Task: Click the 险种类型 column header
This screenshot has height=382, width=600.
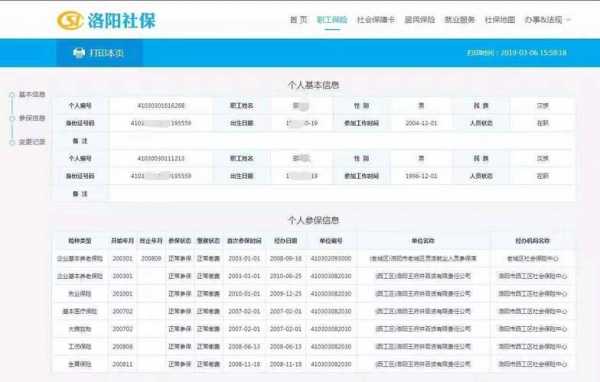Action: point(80,241)
